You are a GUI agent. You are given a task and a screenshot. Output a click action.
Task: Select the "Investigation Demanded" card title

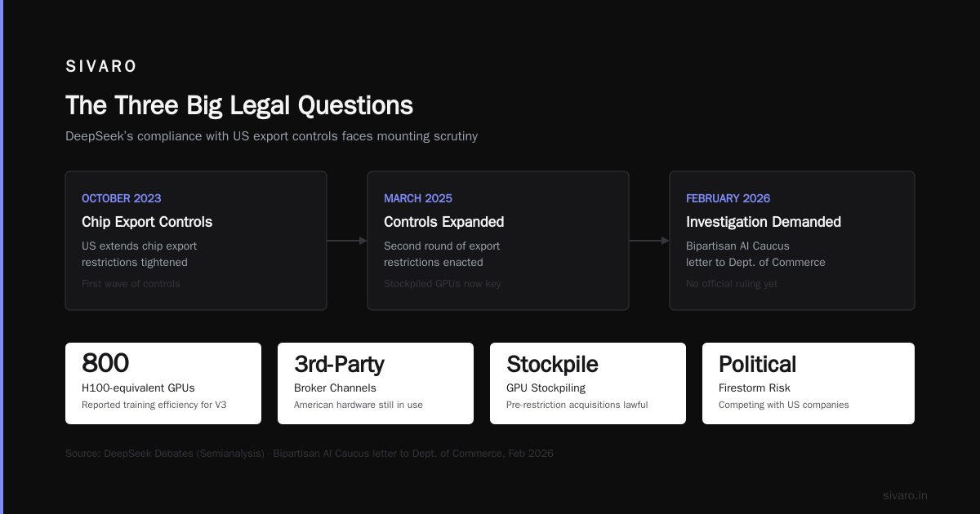point(764,222)
